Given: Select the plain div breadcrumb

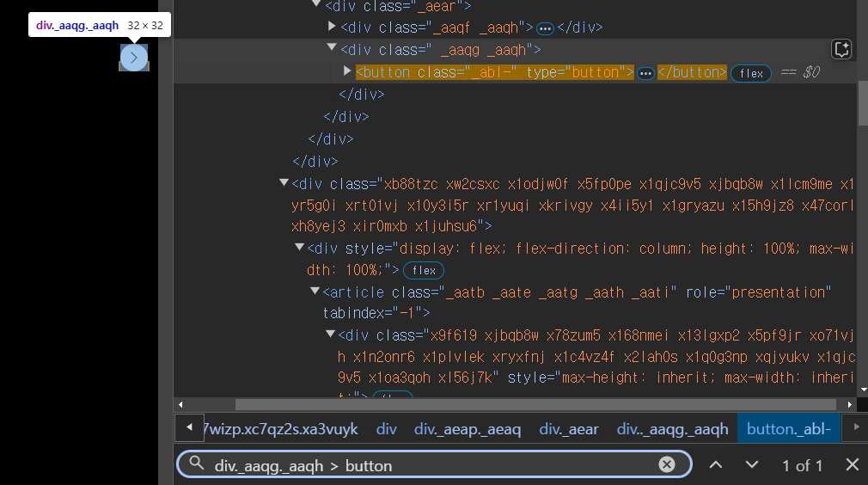Looking at the screenshot, I should pos(387,429).
